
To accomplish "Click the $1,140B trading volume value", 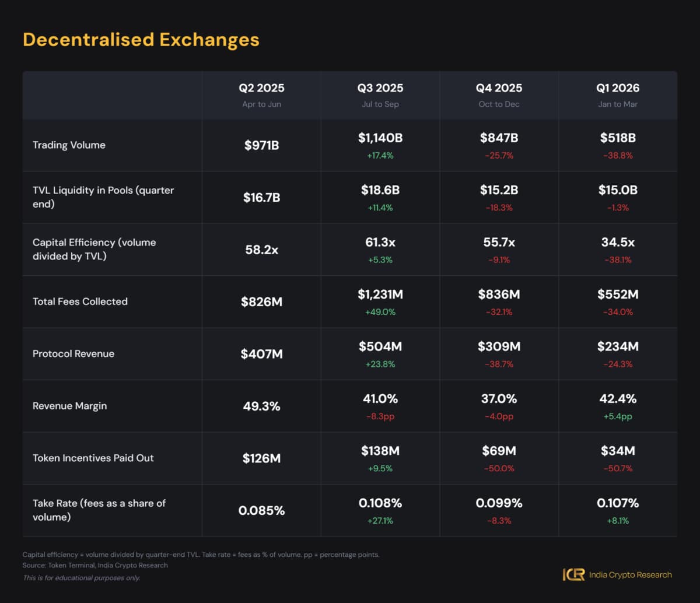I will pos(380,138).
